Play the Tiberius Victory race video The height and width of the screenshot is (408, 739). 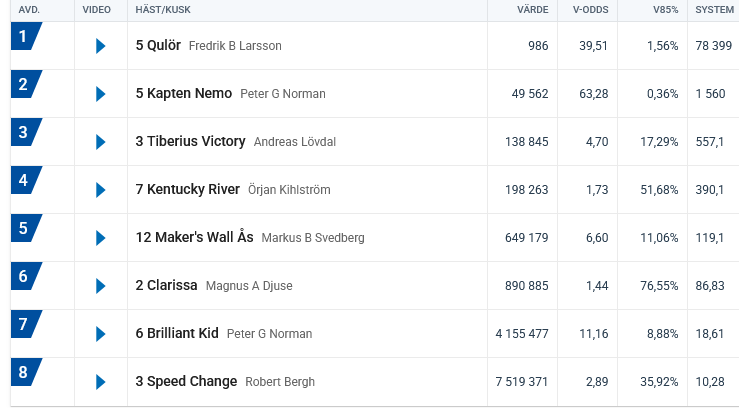click(100, 142)
